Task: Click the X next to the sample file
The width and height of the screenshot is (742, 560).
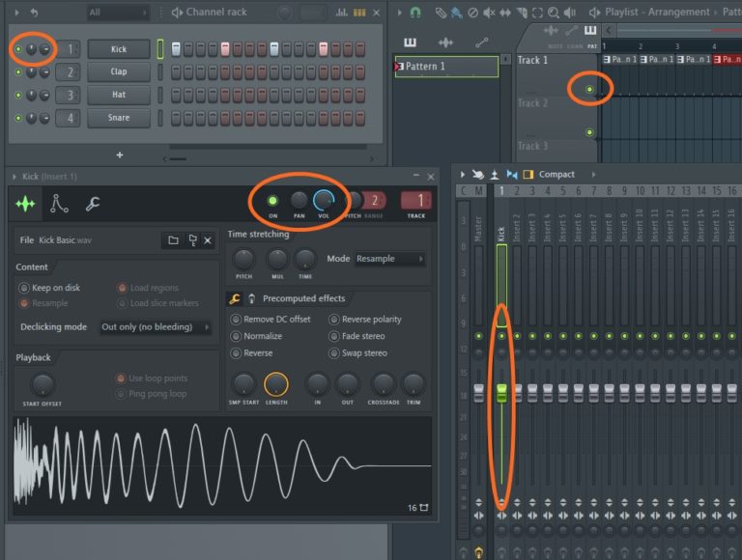Action: [208, 240]
